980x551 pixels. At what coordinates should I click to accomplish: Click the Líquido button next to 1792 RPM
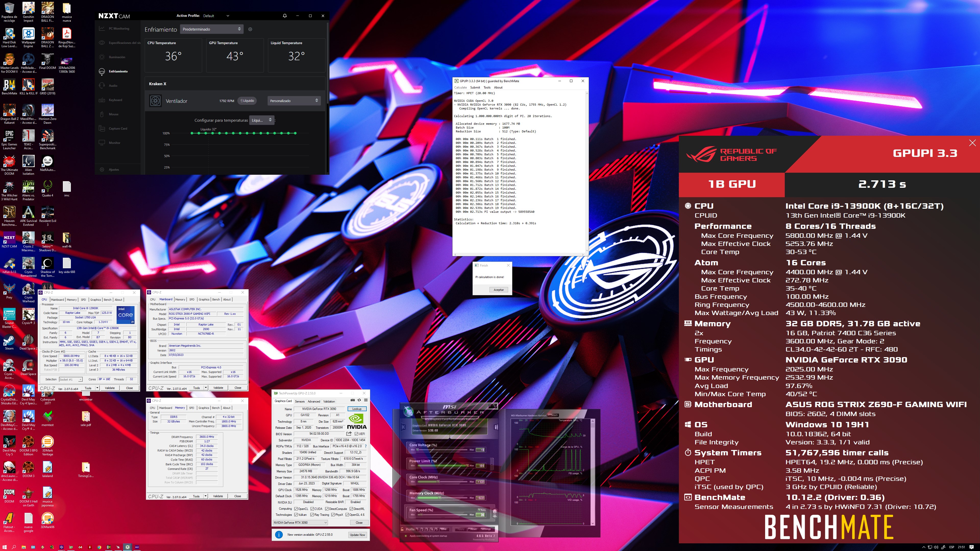point(247,101)
